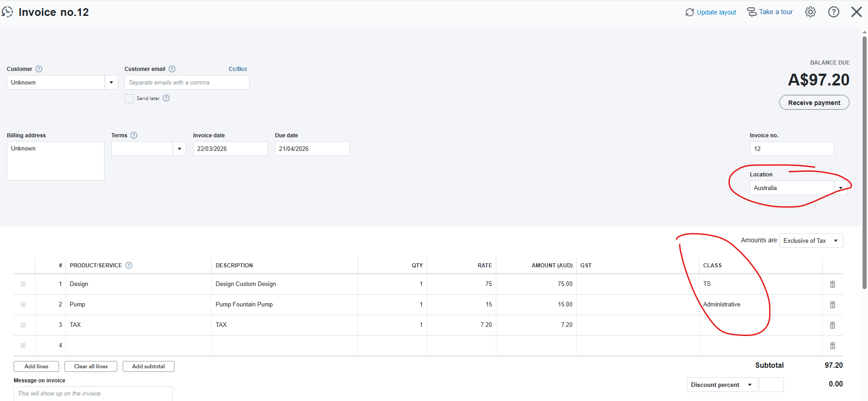The width and height of the screenshot is (868, 401).
Task: Click the rate 7.20 cell
Action: tap(461, 325)
